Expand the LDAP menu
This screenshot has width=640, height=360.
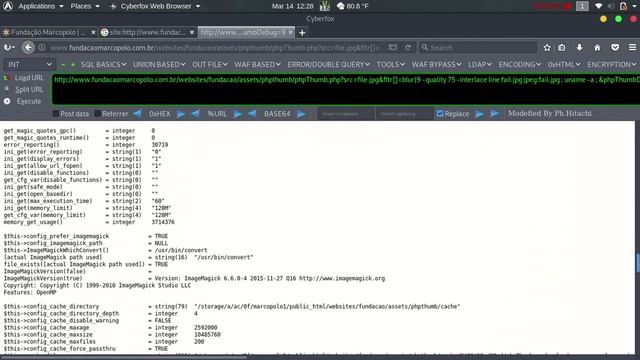(480, 64)
